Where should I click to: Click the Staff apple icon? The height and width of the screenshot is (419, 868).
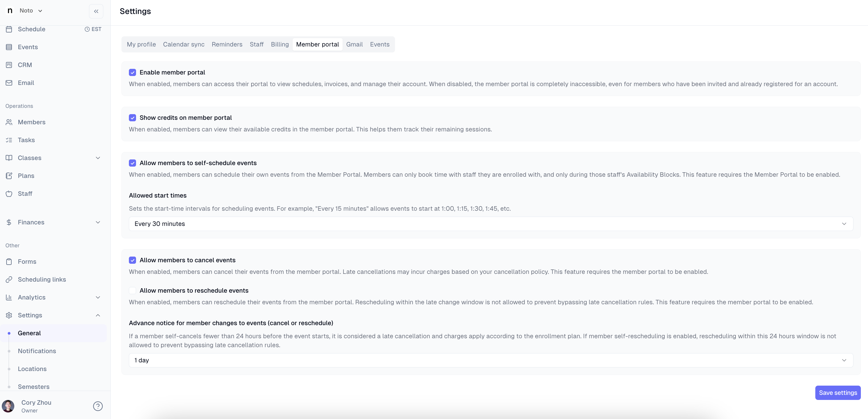point(9,194)
